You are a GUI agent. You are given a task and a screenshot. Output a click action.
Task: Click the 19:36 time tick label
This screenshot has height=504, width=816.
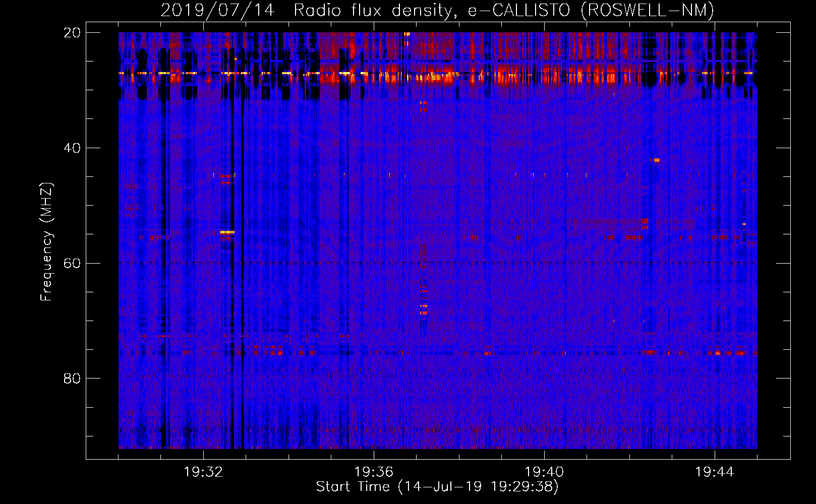pyautogui.click(x=374, y=472)
